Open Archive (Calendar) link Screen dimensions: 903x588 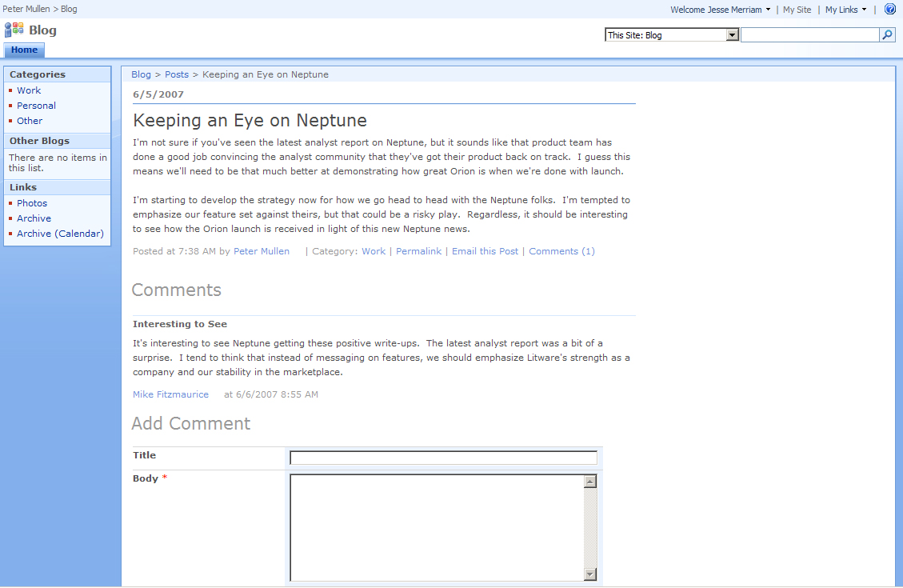click(x=60, y=234)
